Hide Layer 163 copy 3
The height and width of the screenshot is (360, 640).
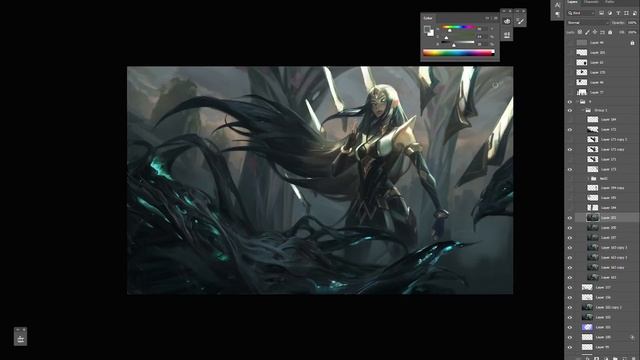click(570, 248)
